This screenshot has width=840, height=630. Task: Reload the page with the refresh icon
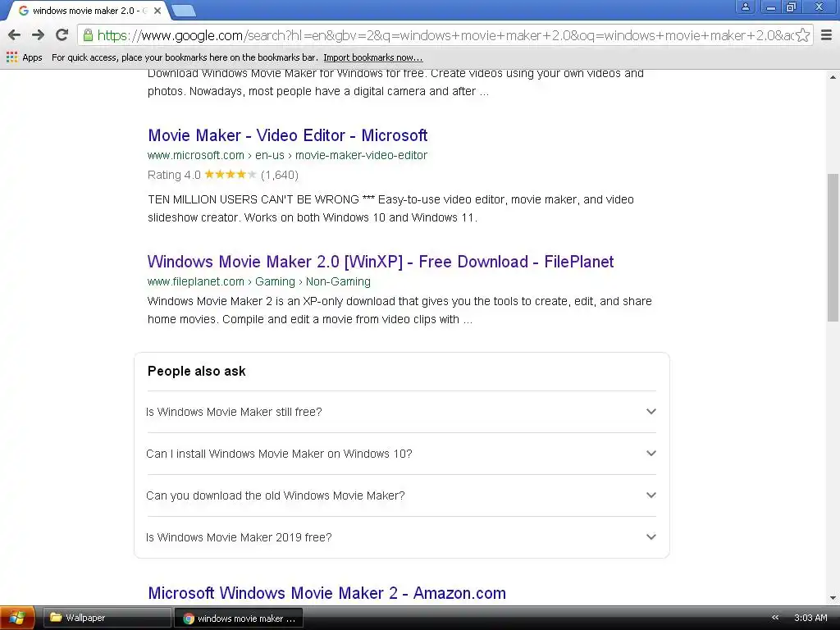62,34
